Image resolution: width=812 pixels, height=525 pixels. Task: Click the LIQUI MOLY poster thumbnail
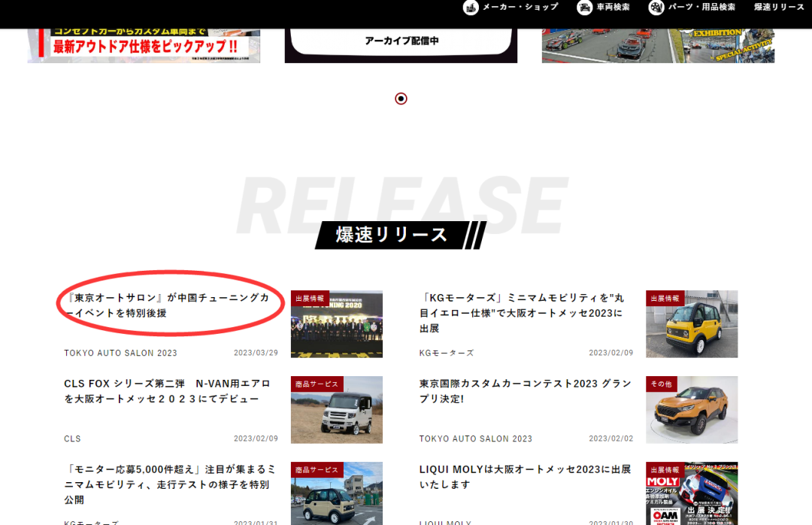(692, 493)
